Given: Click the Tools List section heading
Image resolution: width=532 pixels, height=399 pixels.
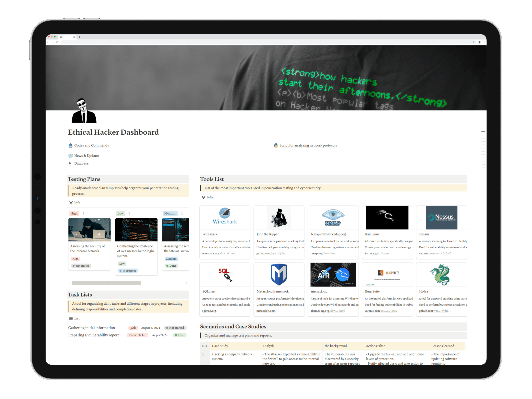Looking at the screenshot, I should pos(212,179).
